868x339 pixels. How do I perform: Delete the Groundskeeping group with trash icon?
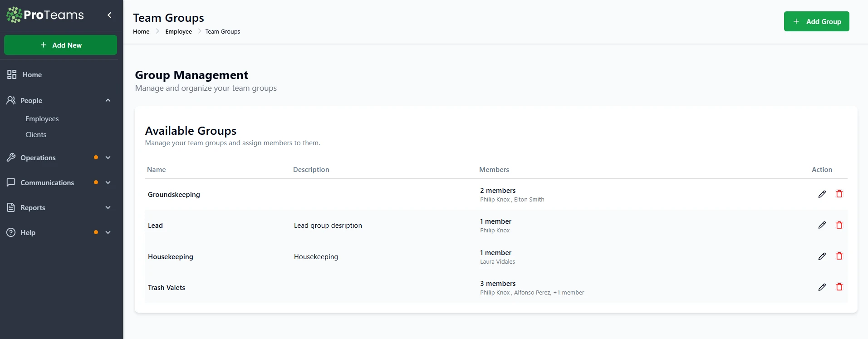tap(839, 194)
